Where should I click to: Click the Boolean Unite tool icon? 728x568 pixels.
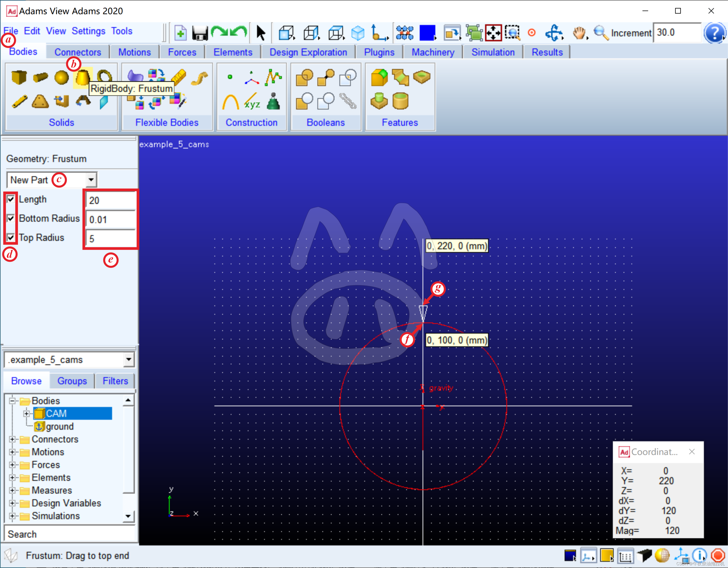pyautogui.click(x=304, y=78)
